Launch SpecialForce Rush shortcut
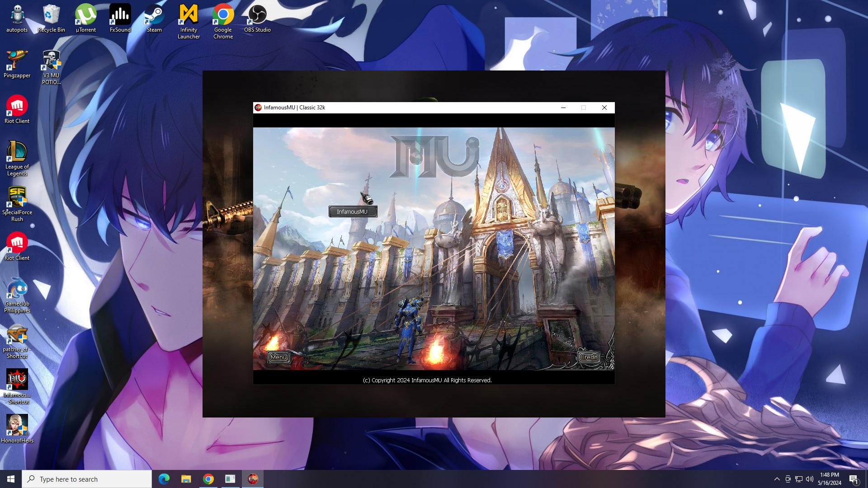This screenshot has height=488, width=868. click(x=17, y=204)
